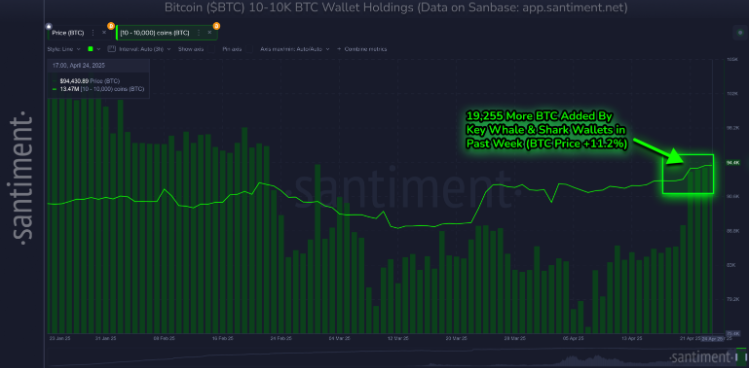Remove the Price (BTC) metric
The height and width of the screenshot is (368, 751).
coord(104,33)
